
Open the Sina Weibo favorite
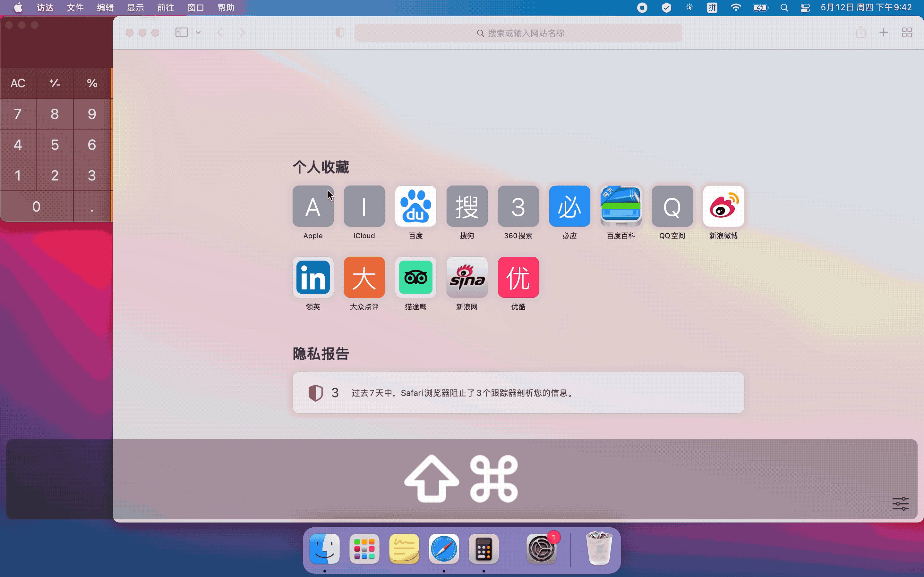tap(723, 206)
